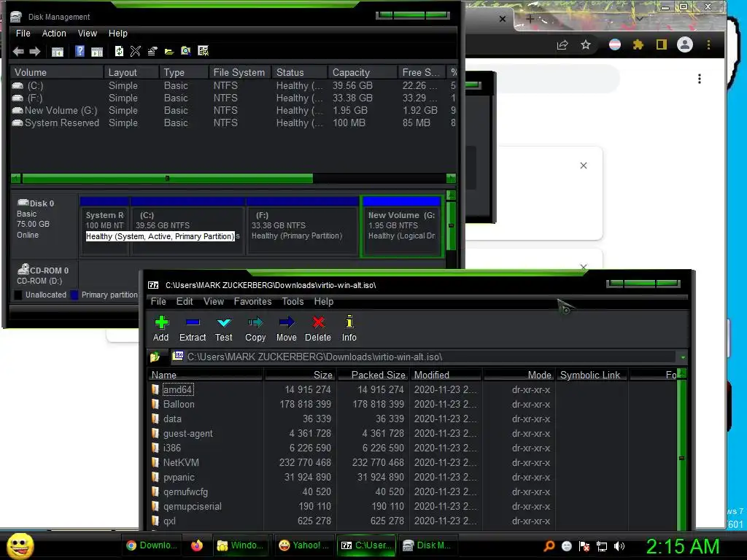This screenshot has height=560, width=747.
Task: Sort by the Volume column header
Action: pyautogui.click(x=57, y=72)
